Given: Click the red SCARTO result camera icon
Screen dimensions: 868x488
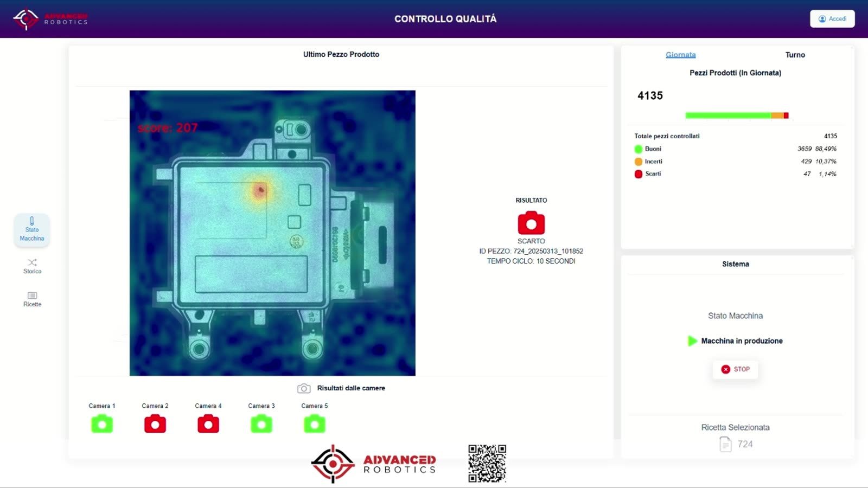Looking at the screenshot, I should click(531, 223).
